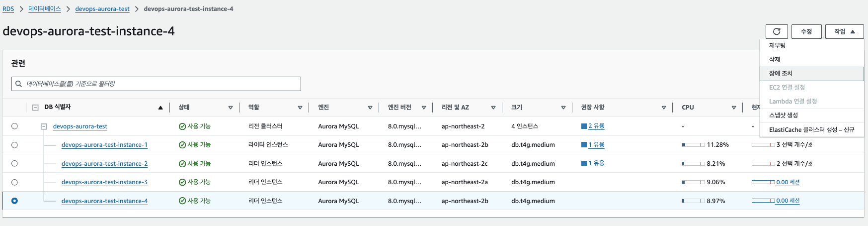Open the devops-aurora-test-instance-2 link

pyautogui.click(x=104, y=164)
